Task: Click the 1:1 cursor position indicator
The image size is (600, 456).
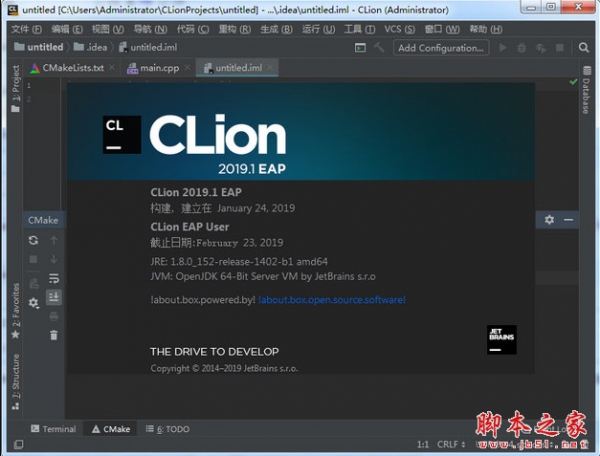Action: pos(422,444)
